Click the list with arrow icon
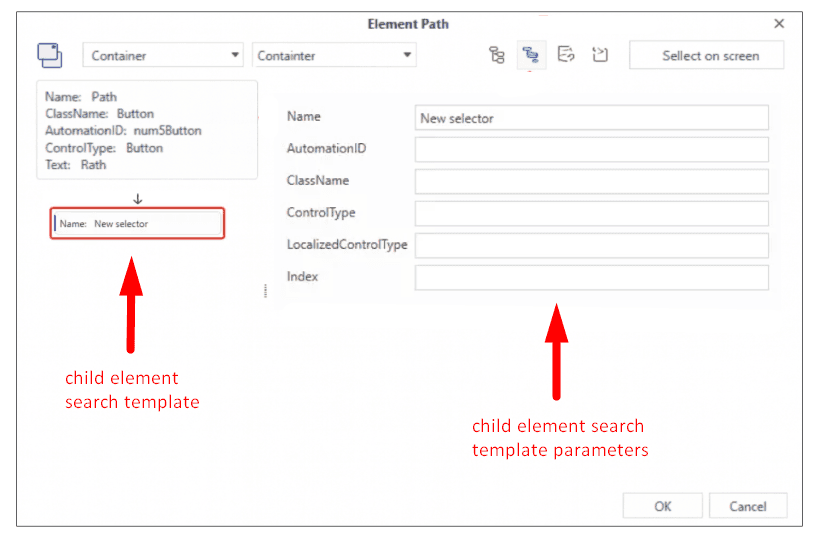 coord(566,55)
